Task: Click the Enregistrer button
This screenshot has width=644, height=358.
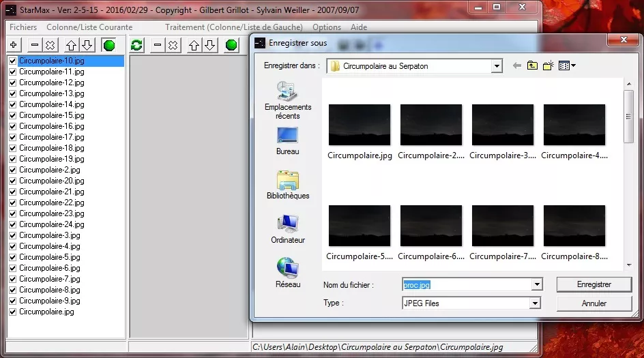Action: click(x=594, y=284)
